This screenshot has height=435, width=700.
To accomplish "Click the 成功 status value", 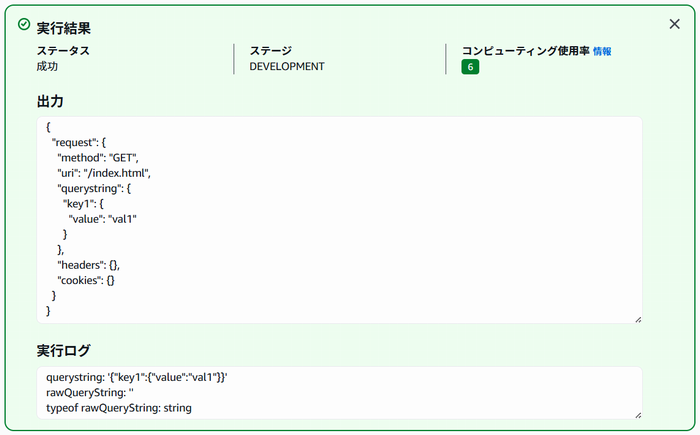I will point(47,67).
